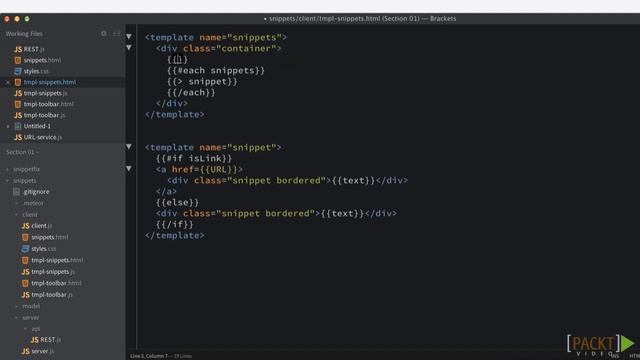
Task: Open REST.js in Working Files
Action: (x=34, y=49)
